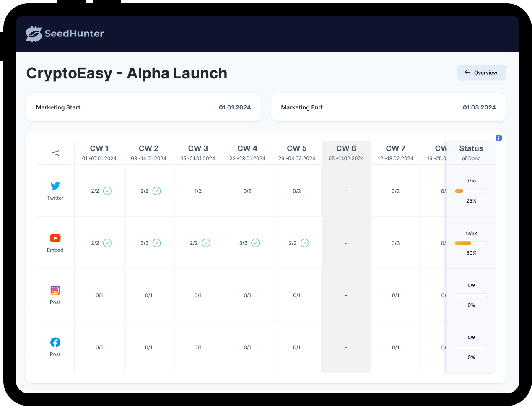Viewport: 532px width, 406px height.
Task: Click the Twitter CW 1 green checkmark
Action: click(x=107, y=191)
